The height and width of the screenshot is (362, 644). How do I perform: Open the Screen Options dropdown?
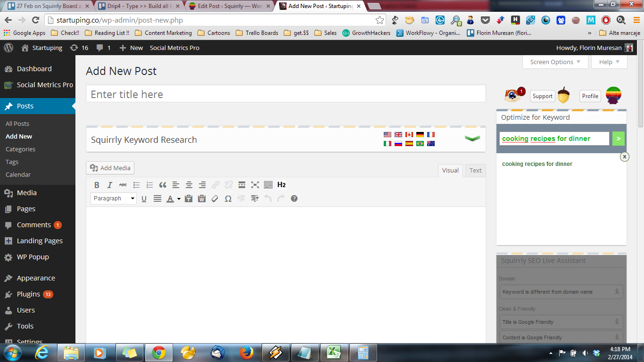click(555, 62)
